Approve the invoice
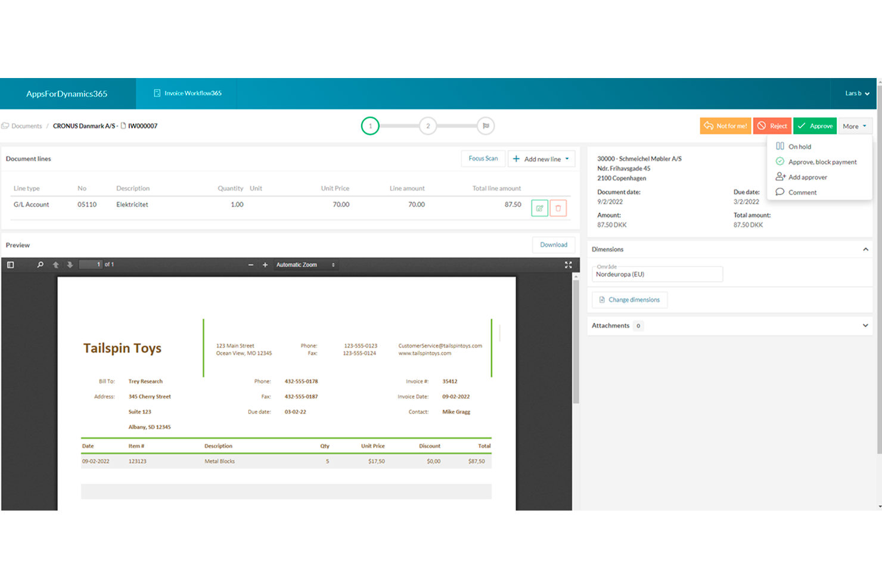Viewport: 882px width, 588px height. coord(815,126)
